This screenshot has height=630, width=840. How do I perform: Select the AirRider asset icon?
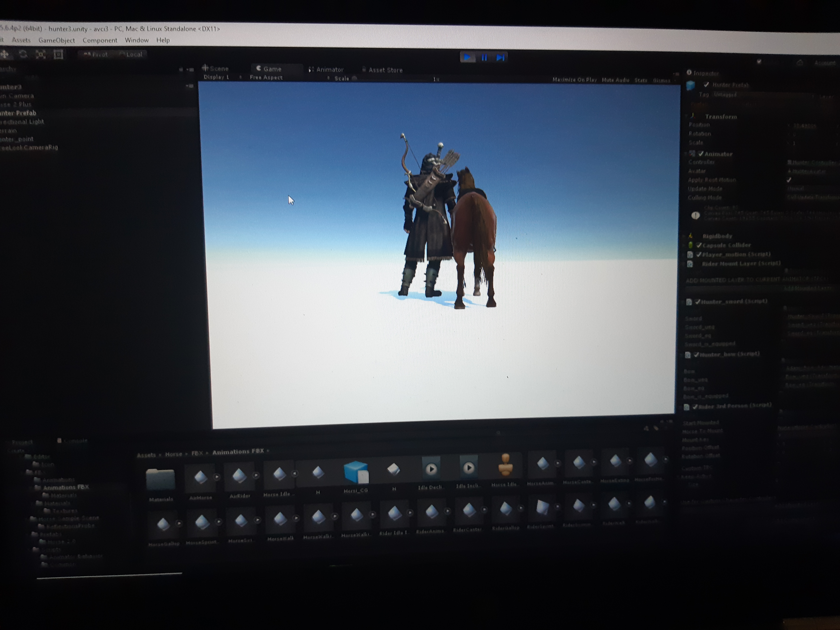click(x=239, y=476)
